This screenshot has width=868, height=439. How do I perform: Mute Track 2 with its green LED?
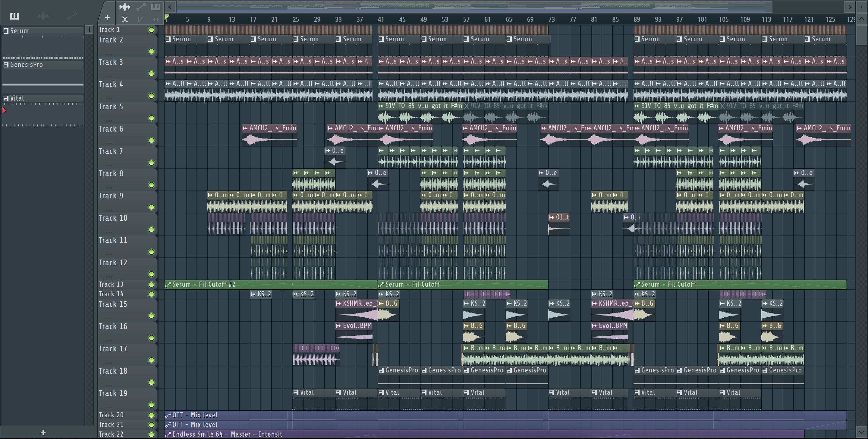tap(152, 51)
